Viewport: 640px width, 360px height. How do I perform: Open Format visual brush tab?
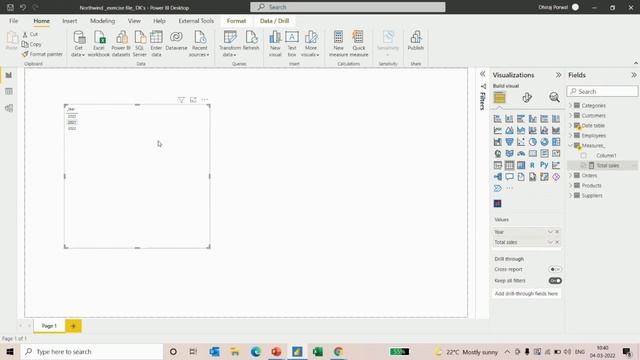(x=527, y=98)
